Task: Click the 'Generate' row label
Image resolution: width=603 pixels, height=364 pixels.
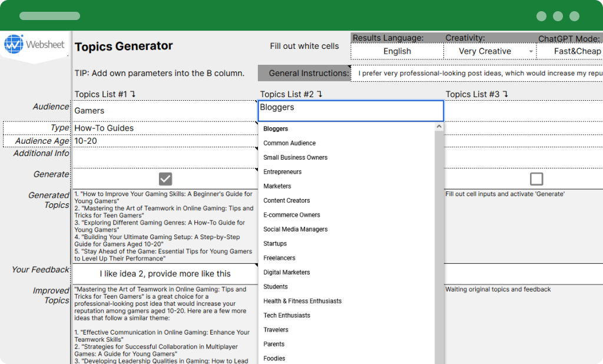Action: pos(51,174)
